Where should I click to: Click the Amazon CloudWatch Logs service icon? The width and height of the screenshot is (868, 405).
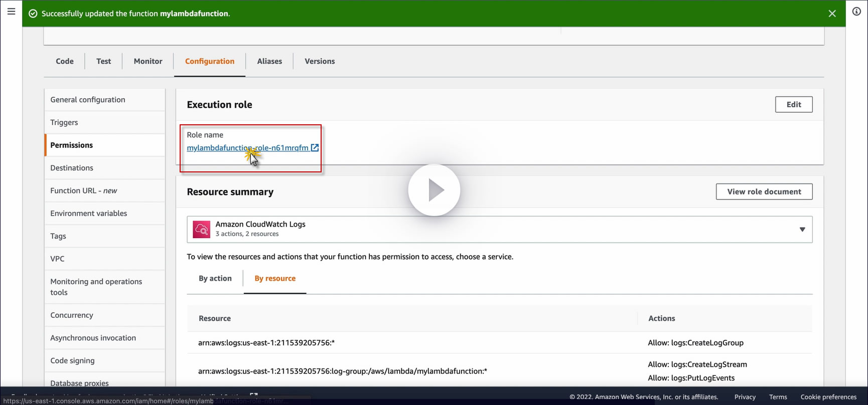click(202, 230)
